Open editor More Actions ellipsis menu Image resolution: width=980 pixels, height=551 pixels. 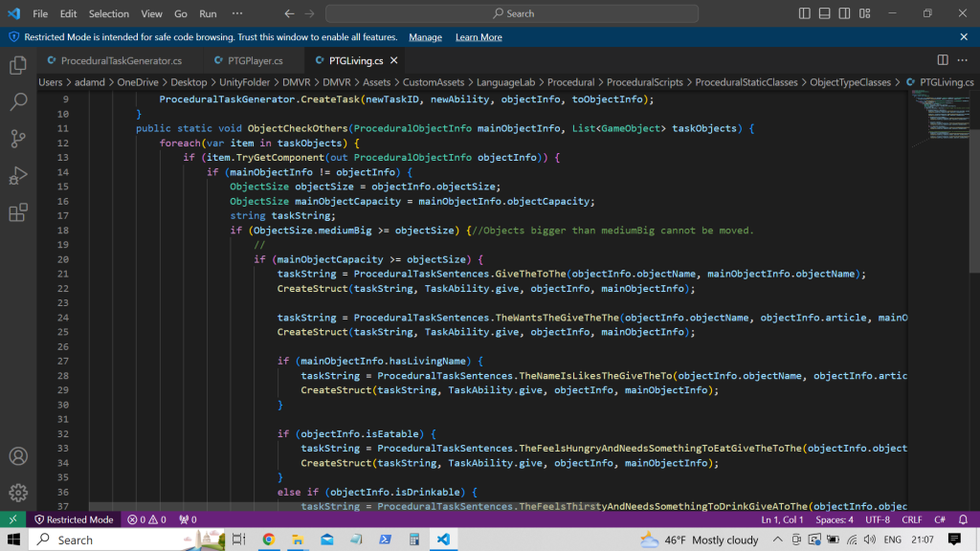point(963,60)
